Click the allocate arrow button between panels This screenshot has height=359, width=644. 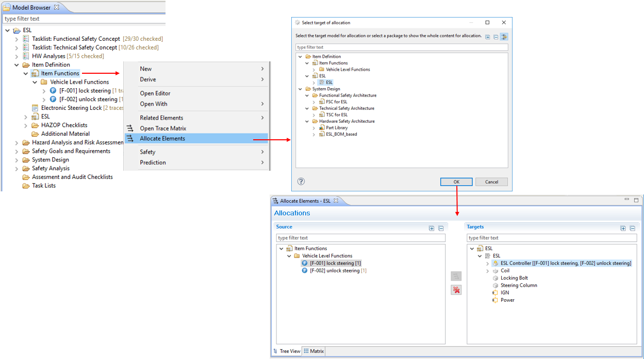[x=456, y=276]
